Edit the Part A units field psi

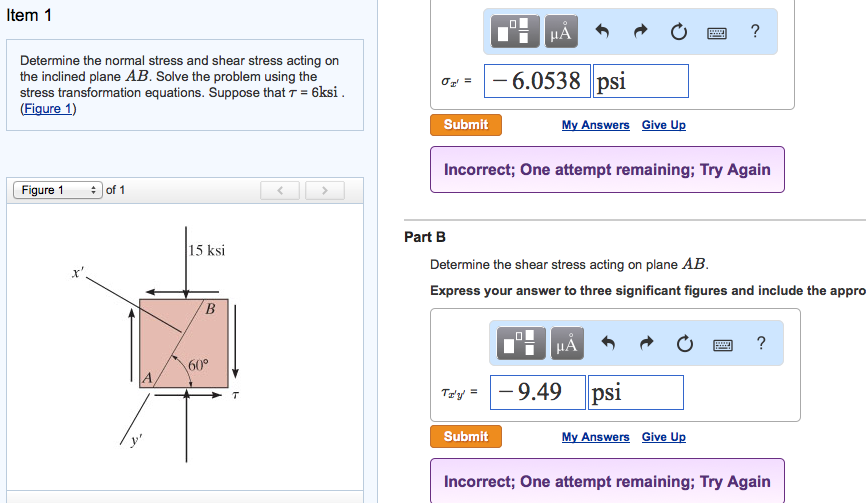pos(641,81)
